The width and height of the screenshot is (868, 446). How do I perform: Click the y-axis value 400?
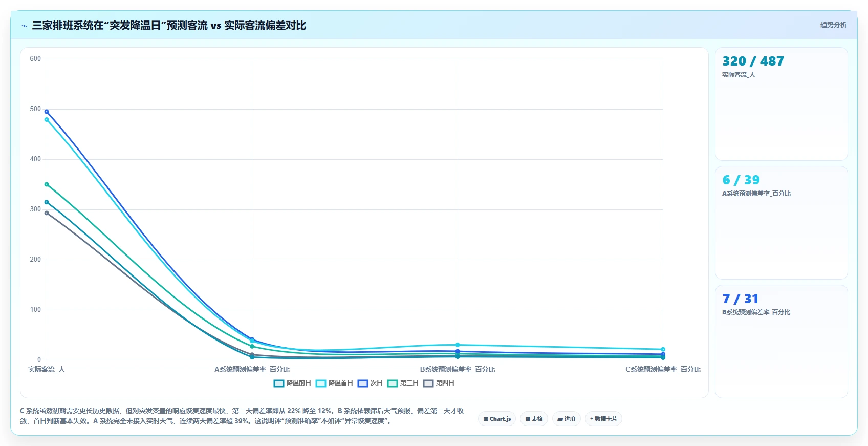pyautogui.click(x=35, y=159)
